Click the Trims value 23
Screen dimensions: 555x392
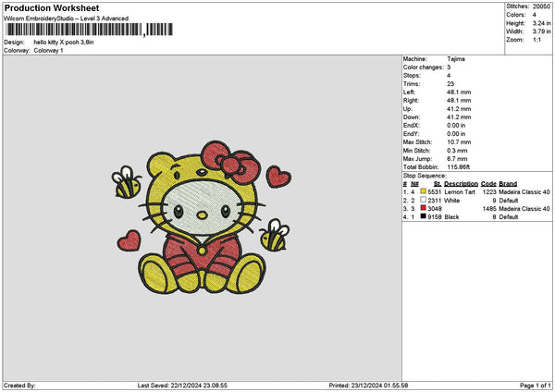450,84
